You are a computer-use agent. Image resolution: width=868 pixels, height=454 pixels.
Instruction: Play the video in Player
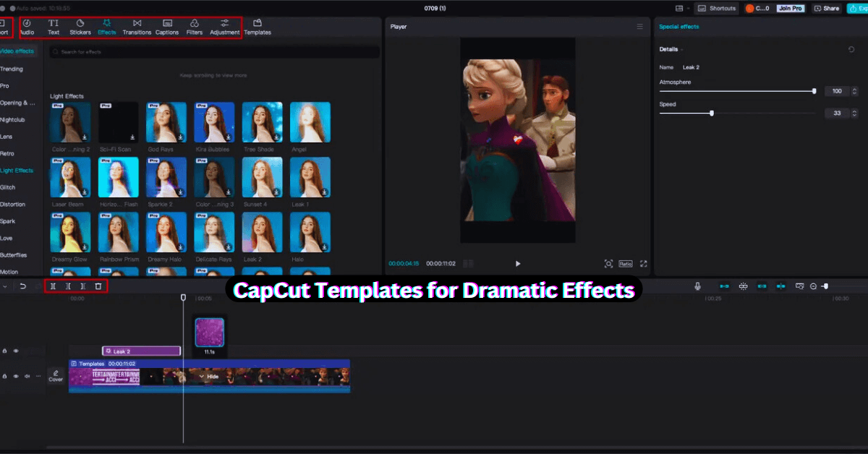pyautogui.click(x=517, y=264)
